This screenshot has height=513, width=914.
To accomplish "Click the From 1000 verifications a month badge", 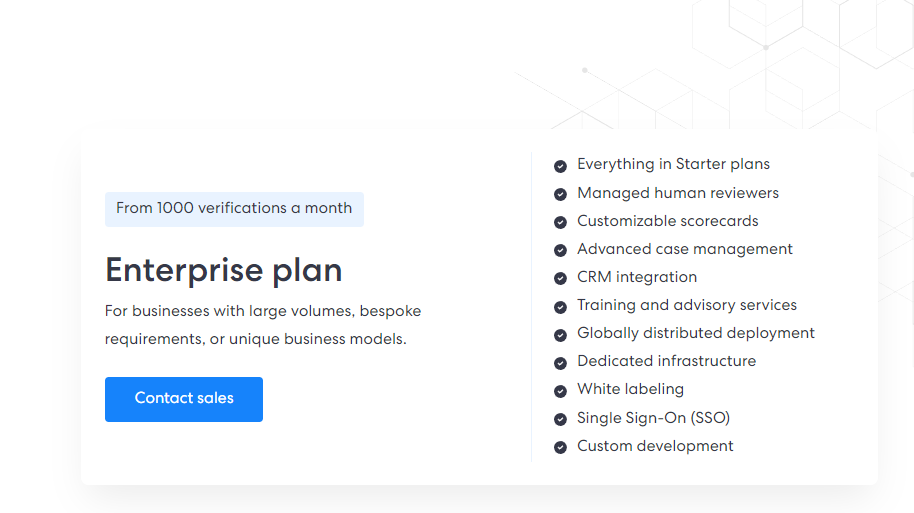I will pyautogui.click(x=234, y=209).
